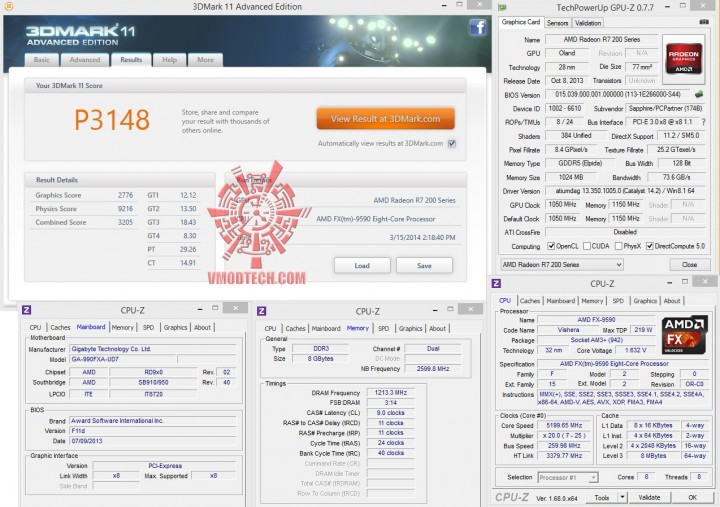Toggle the OpenCL checkbox in GPU-Z

551,246
